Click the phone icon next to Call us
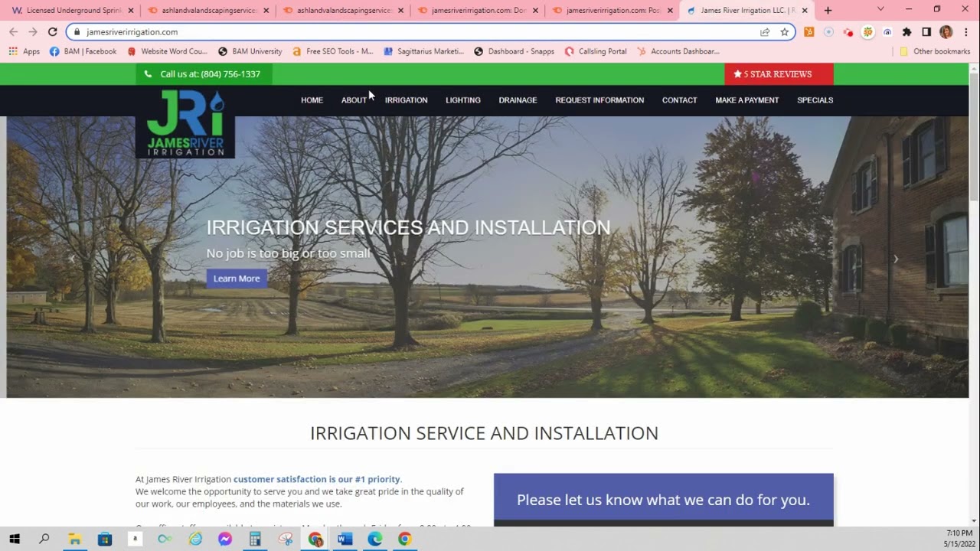Screen dimensions: 980x551 pyautogui.click(x=148, y=74)
